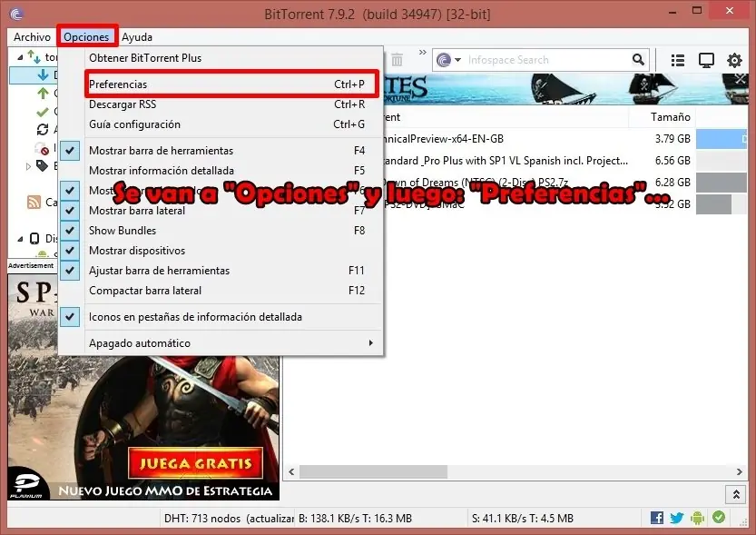
Task: Click progress bar of 6.28 GB torrent
Action: [x=722, y=183]
